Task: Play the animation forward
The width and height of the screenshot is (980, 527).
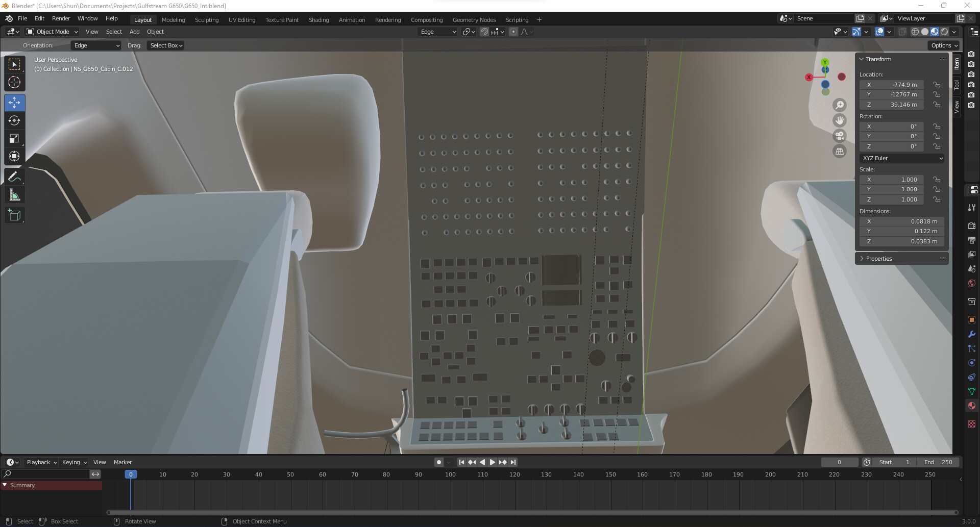Action: coord(492,462)
